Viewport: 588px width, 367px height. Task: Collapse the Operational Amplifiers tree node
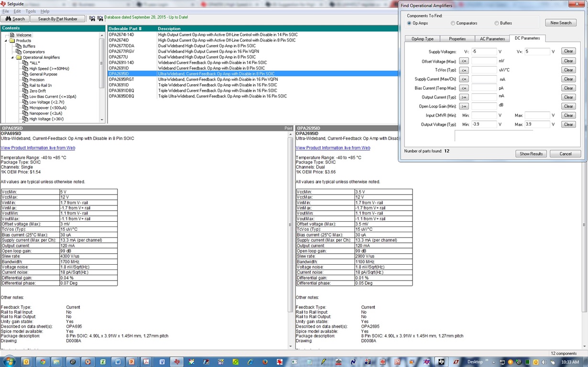[x=13, y=57]
